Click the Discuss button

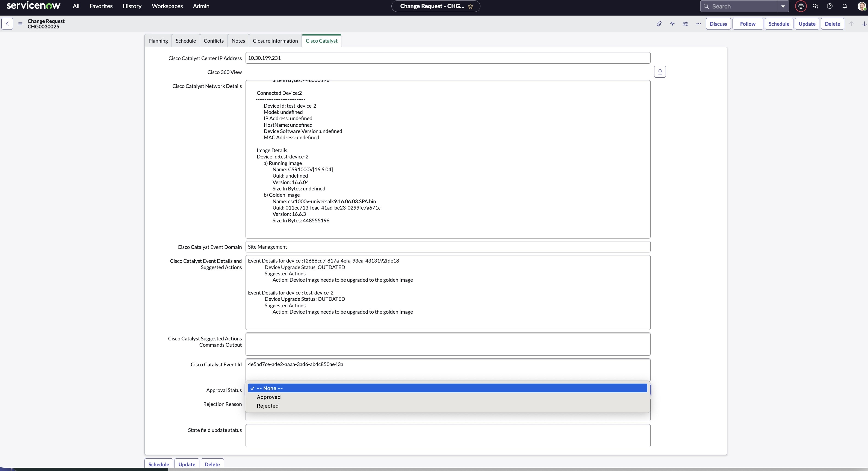(x=718, y=23)
